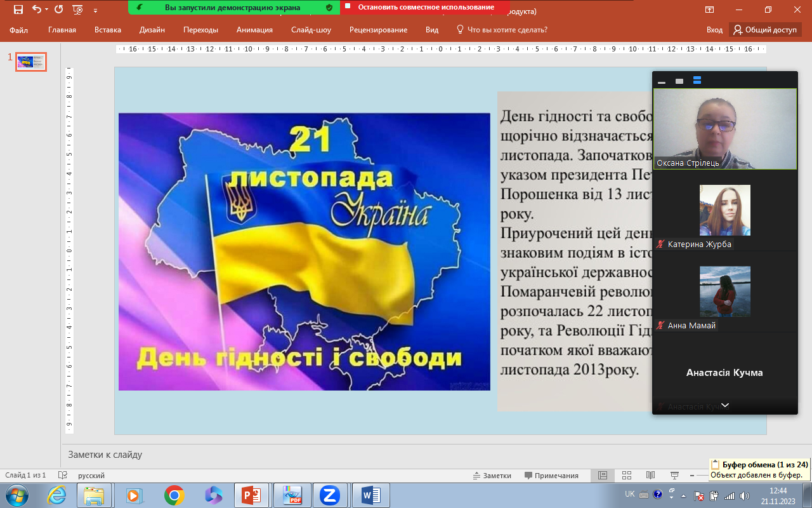812x508 pixels.
Task: Click the Repeat action icon
Action: point(58,10)
